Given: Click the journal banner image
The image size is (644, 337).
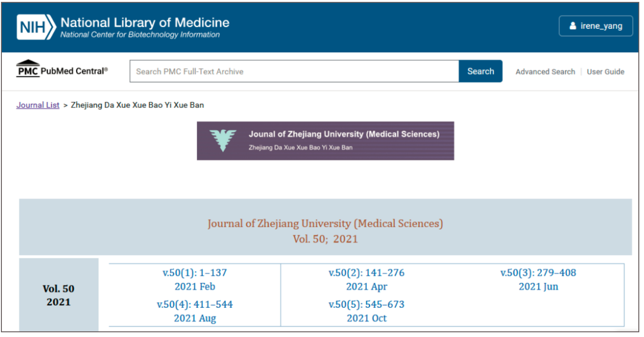Looking at the screenshot, I should 325,140.
